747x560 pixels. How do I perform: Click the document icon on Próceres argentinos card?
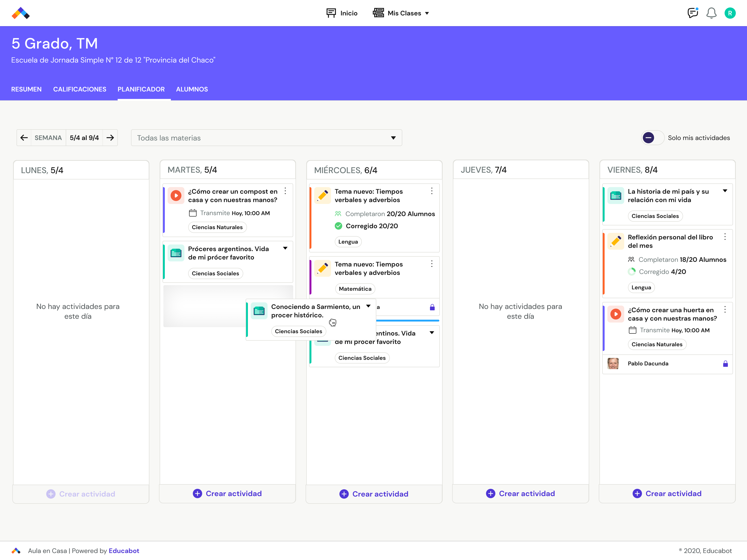176,253
